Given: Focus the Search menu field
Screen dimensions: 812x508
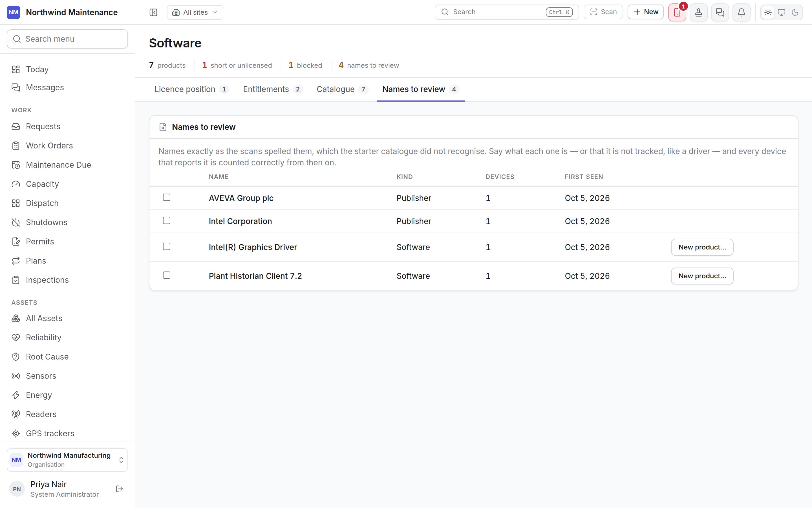Looking at the screenshot, I should click(67, 39).
